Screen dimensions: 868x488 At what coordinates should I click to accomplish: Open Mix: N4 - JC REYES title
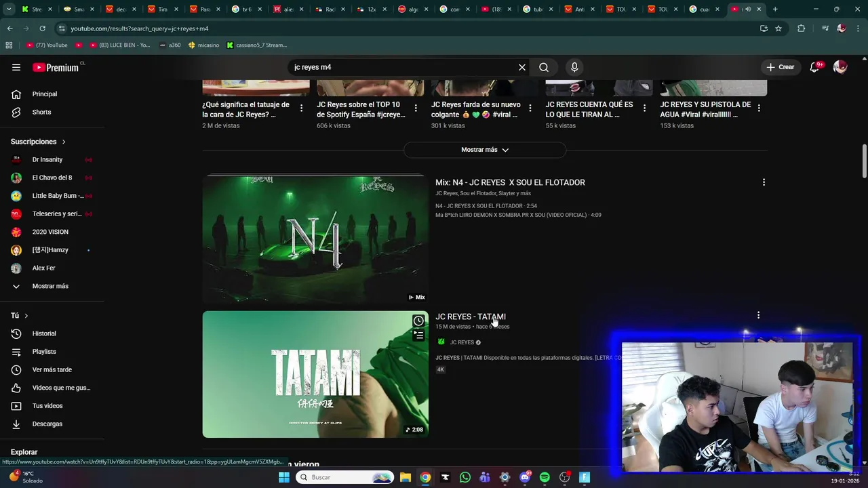click(510, 182)
